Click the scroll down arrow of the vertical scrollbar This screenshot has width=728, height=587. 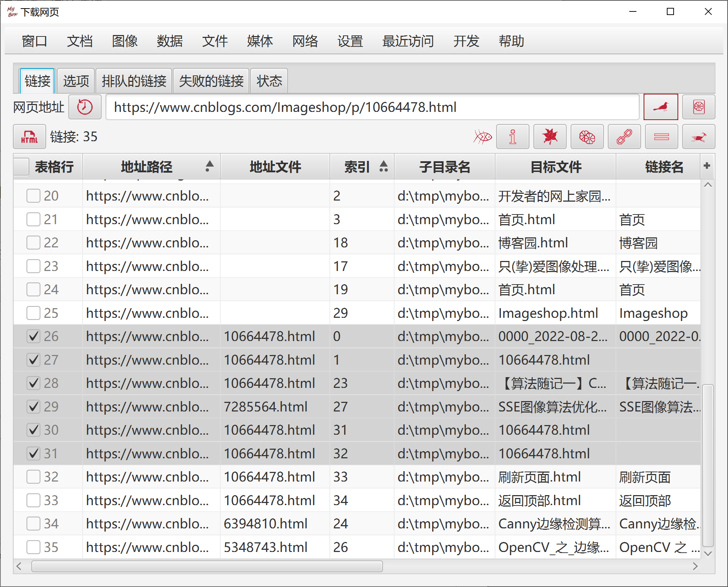708,553
